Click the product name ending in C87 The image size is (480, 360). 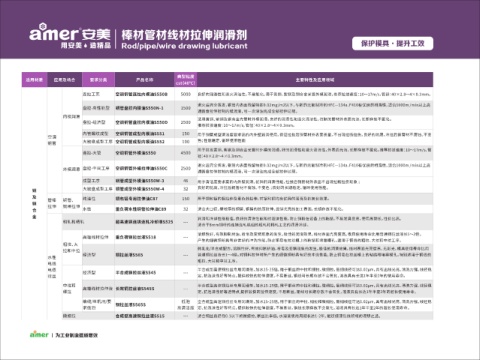pos(137,199)
